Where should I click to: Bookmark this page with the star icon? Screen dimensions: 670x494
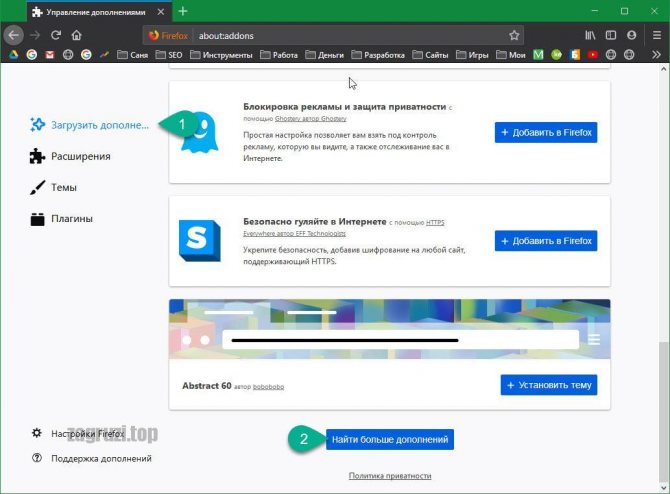[x=514, y=35]
